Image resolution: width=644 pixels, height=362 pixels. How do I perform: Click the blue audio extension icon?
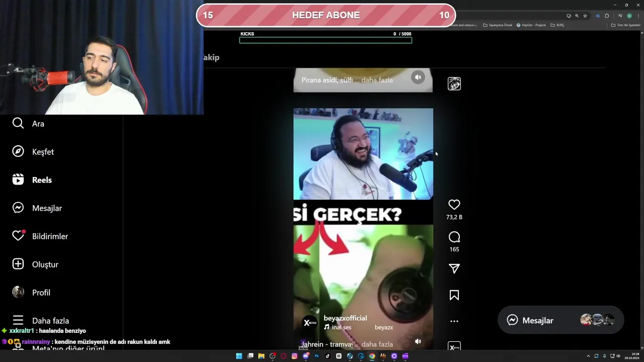point(598,16)
